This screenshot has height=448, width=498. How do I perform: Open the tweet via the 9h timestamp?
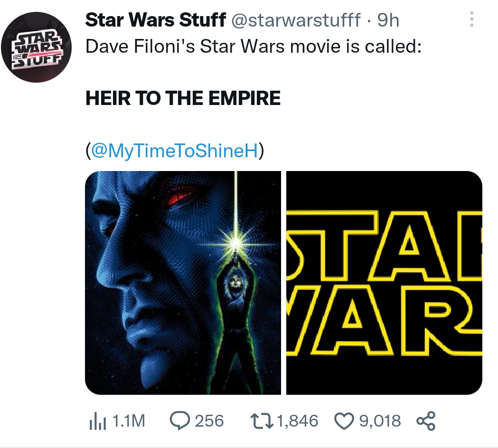[x=387, y=20]
